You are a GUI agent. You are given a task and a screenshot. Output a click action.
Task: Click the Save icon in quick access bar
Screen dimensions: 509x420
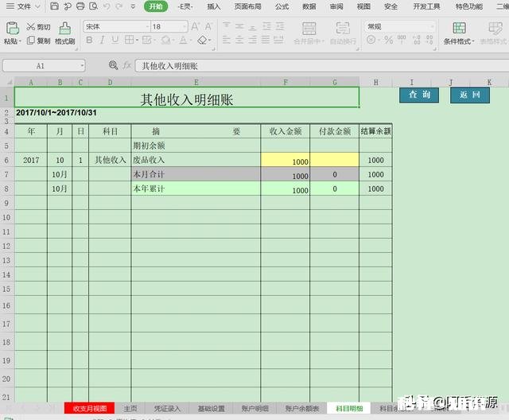coord(55,6)
